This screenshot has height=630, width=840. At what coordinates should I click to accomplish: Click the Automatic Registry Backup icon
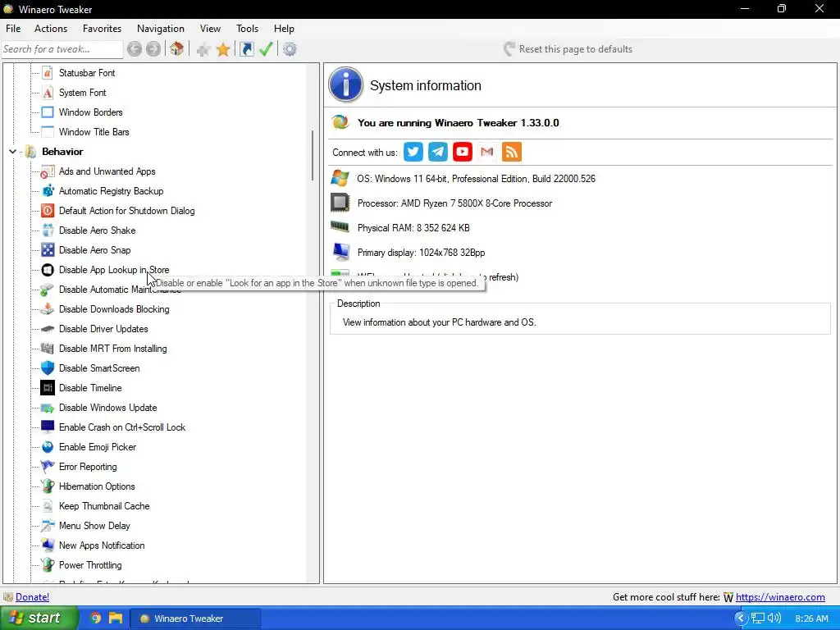48,191
